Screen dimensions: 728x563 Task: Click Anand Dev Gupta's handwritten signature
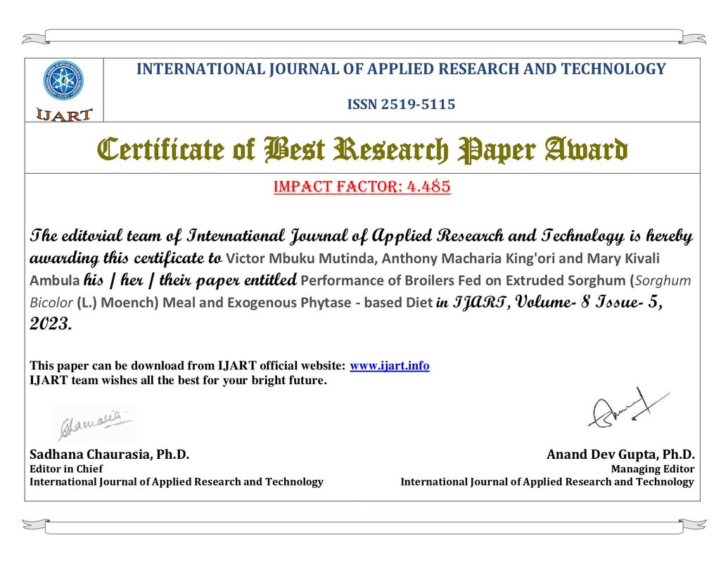point(629,408)
